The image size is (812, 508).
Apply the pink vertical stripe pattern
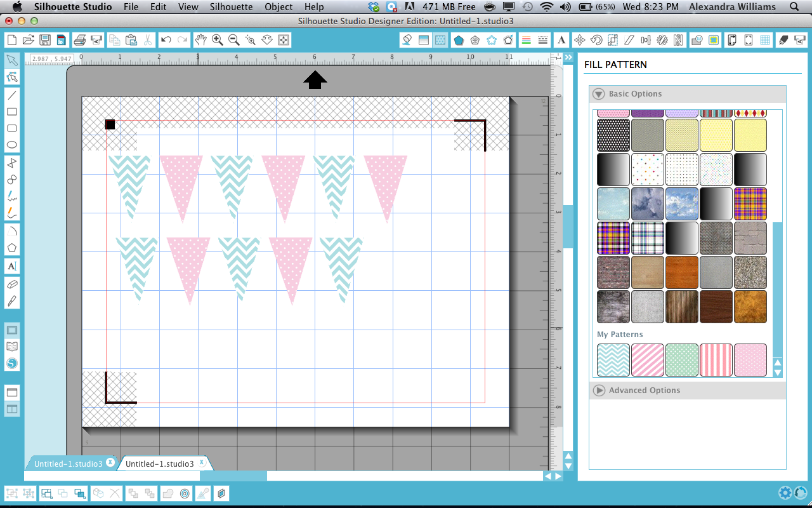tap(716, 360)
